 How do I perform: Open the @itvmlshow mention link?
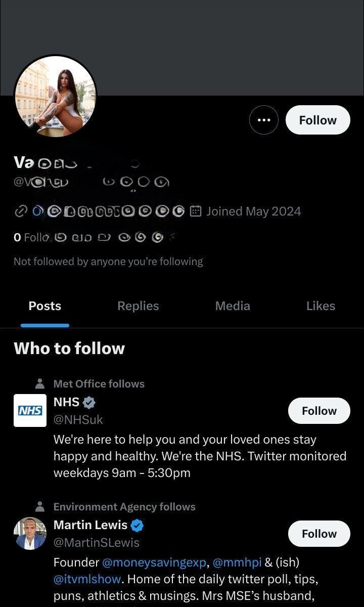87,579
